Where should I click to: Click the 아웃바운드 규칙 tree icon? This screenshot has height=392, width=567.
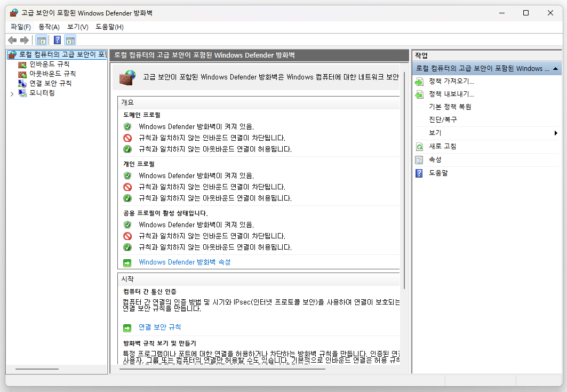pos(22,74)
